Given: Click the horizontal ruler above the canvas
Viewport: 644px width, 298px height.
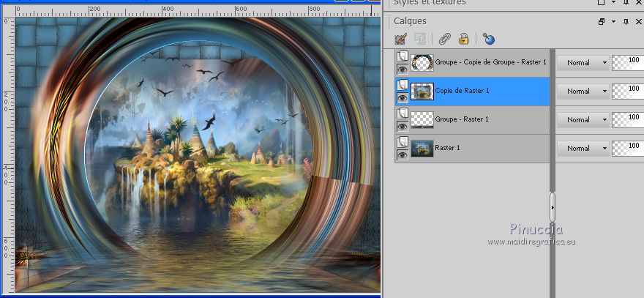Looking at the screenshot, I should click(x=198, y=11).
